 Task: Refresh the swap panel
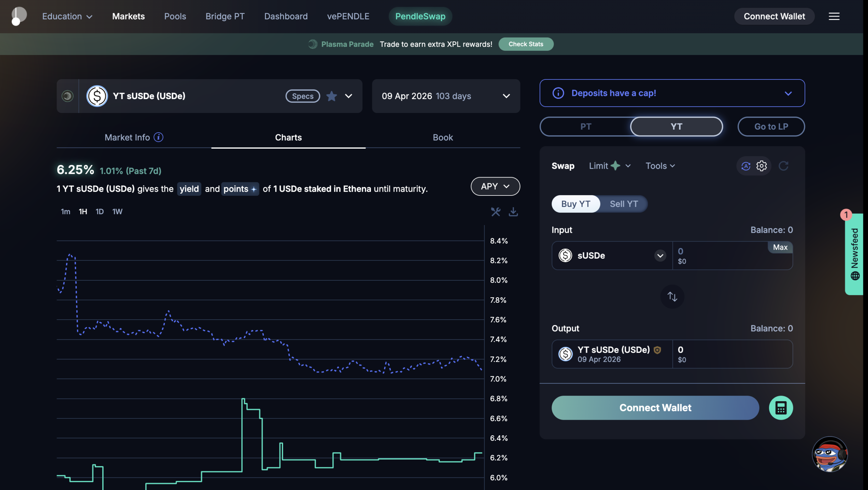[783, 166]
